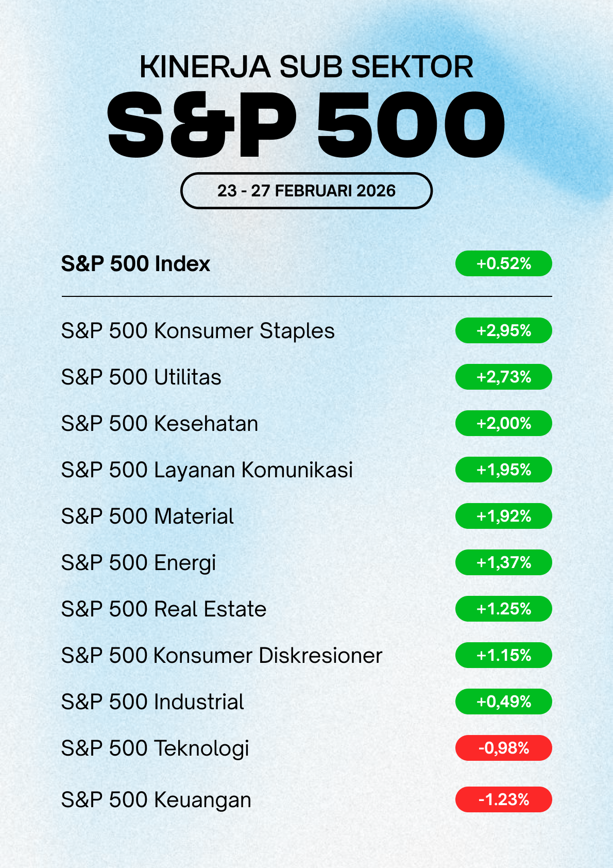Click the Layanan Komunikasi +1,95% badge

[503, 470]
